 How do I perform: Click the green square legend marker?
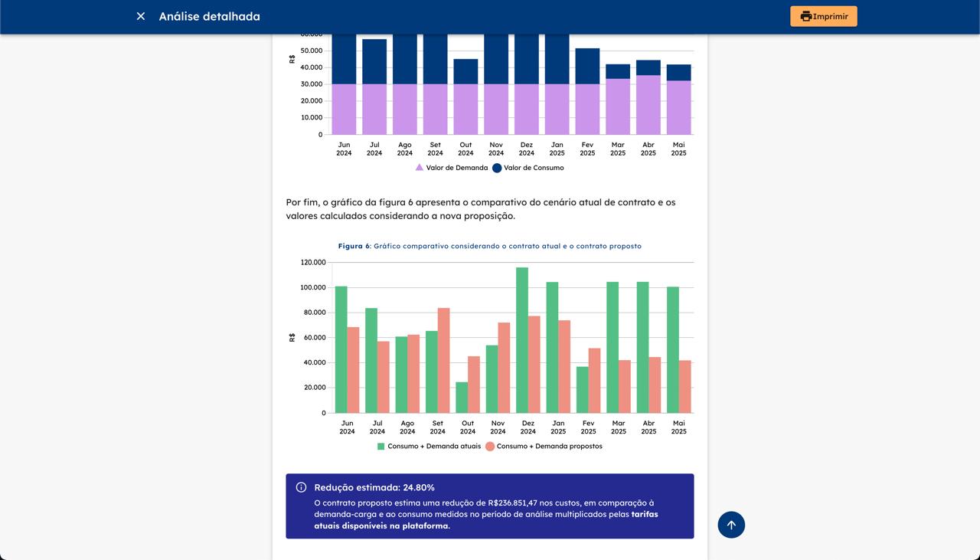coord(381,446)
